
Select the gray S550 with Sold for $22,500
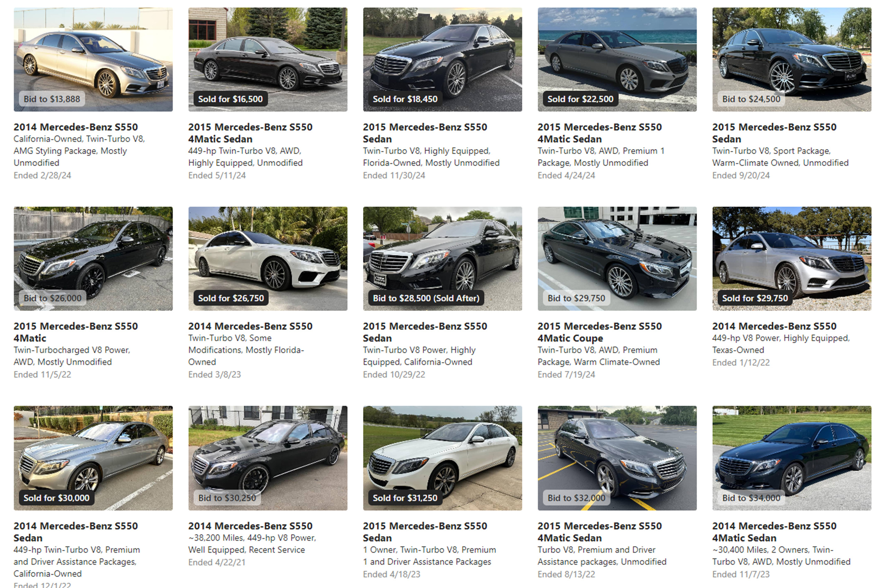pyautogui.click(x=617, y=59)
